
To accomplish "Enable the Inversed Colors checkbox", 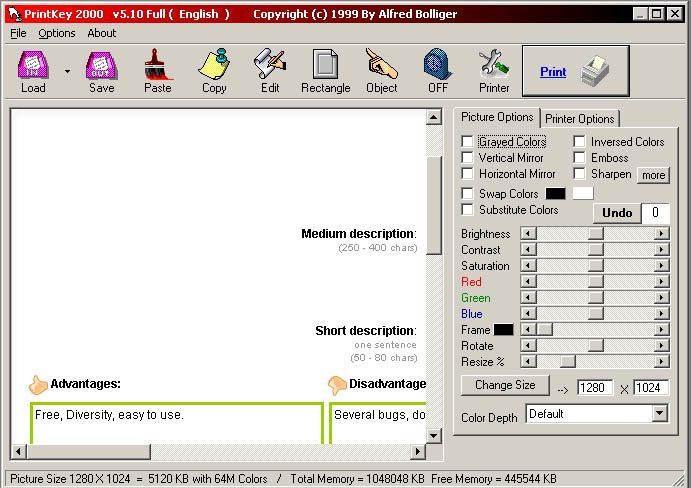I will point(579,142).
